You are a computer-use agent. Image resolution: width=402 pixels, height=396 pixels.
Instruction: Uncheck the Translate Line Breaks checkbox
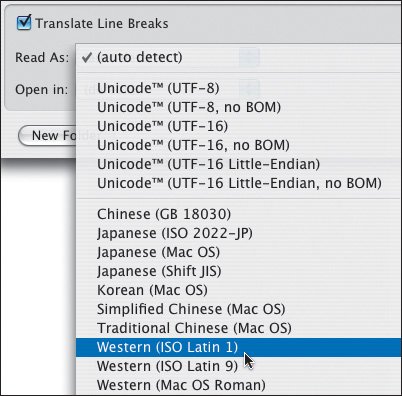click(24, 23)
